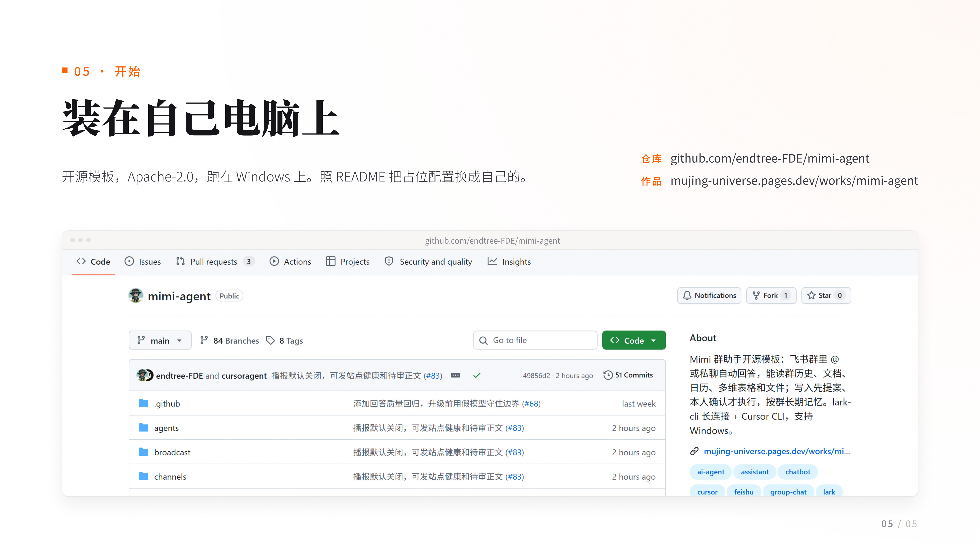
Task: Open the agents folder
Action: [x=166, y=428]
